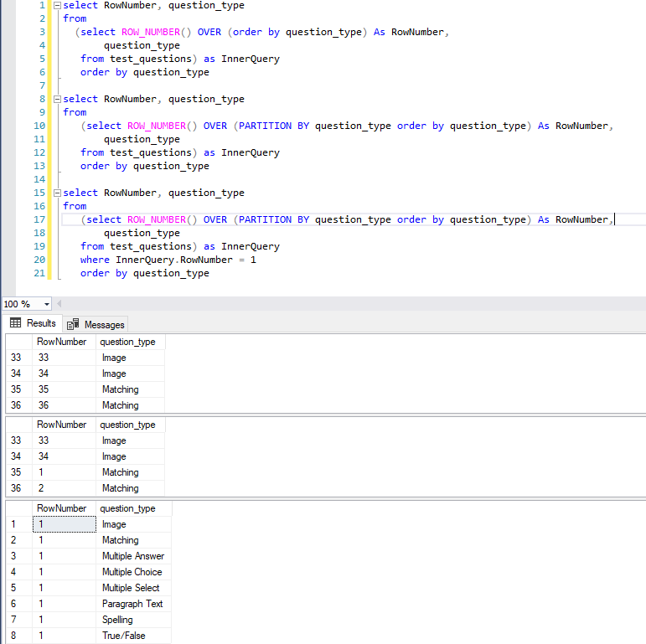
Task: Switch to the Results tab
Action: (x=33, y=323)
